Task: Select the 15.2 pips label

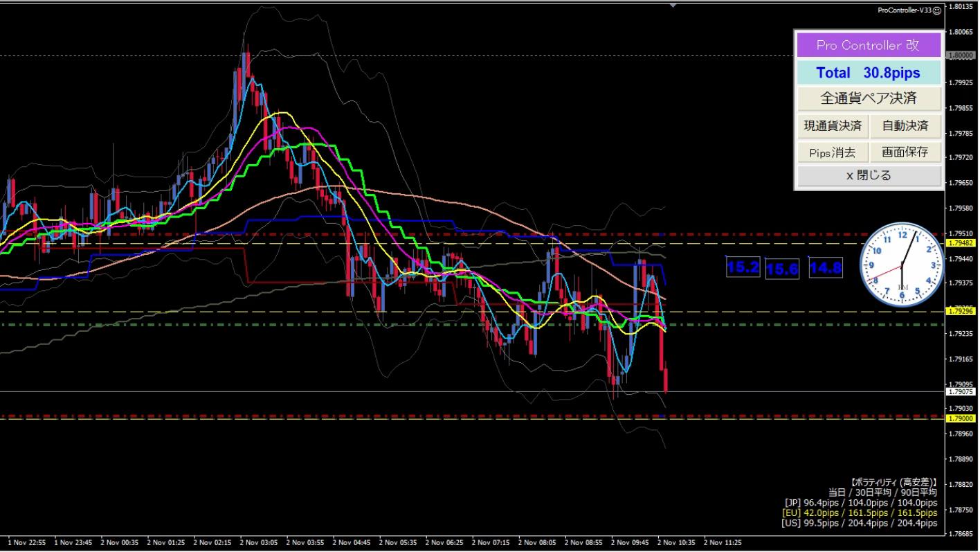Action: 743,267
